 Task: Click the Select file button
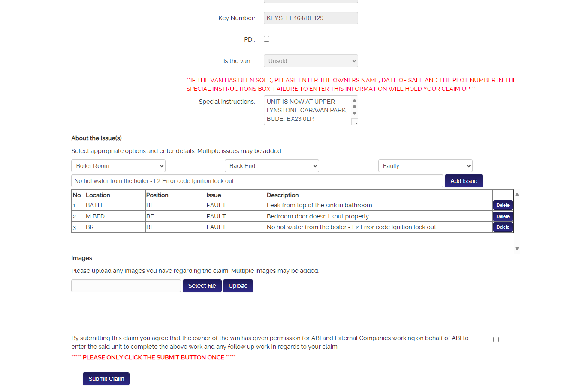point(202,286)
